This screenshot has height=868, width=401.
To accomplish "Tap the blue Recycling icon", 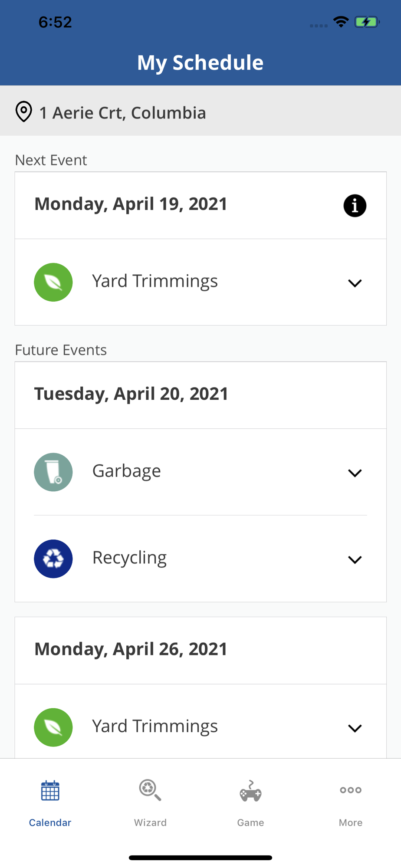I will (53, 559).
